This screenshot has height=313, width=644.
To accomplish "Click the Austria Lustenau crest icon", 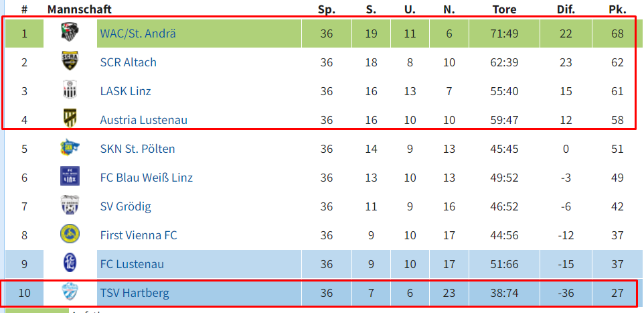I will [70, 119].
